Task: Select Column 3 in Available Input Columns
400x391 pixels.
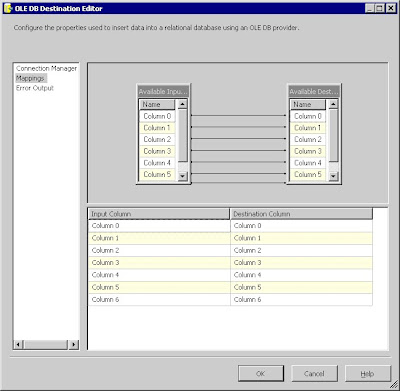Action: [157, 151]
